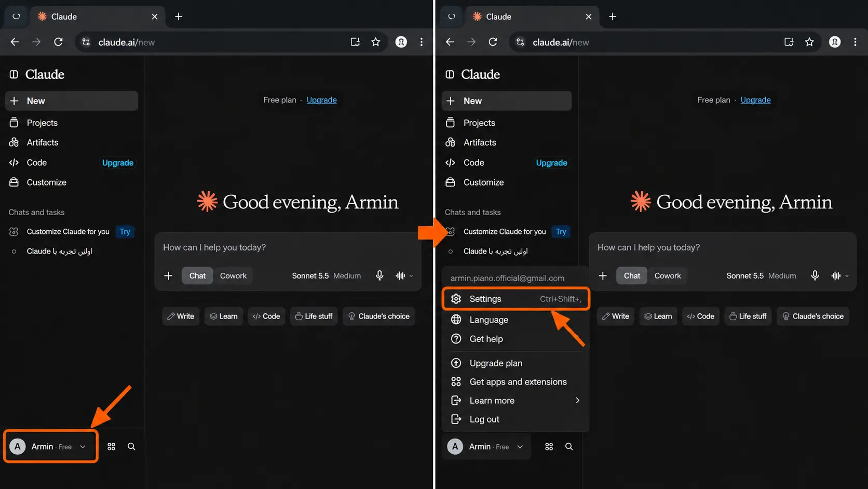Screen dimensions: 868x489
Task: Open Settings from account menu
Action: [516, 299]
